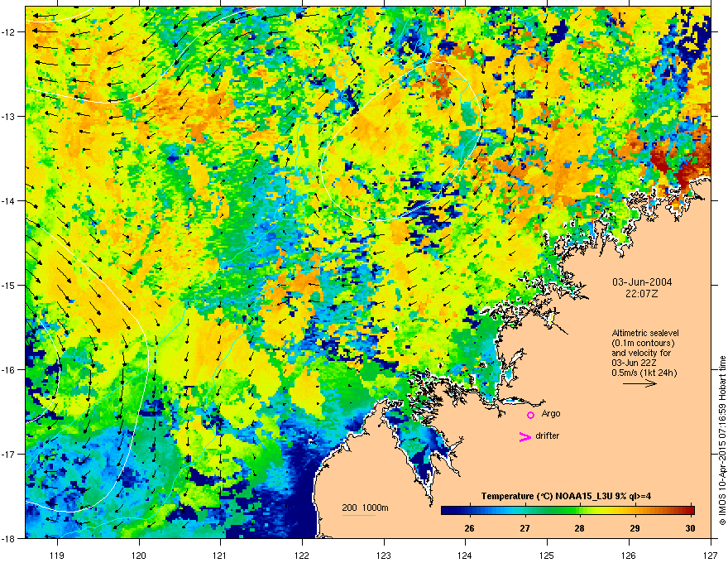
Task: Click longitude axis label '124'
Action: coord(465,555)
